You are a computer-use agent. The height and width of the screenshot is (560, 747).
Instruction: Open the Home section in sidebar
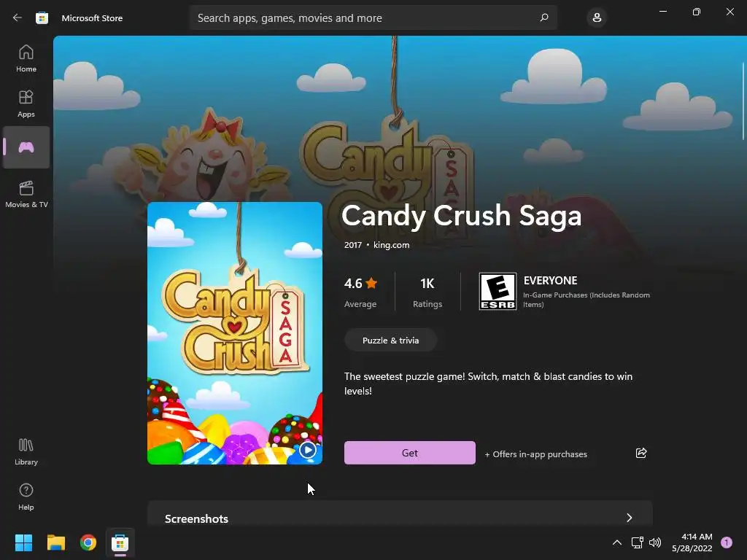pyautogui.click(x=26, y=58)
